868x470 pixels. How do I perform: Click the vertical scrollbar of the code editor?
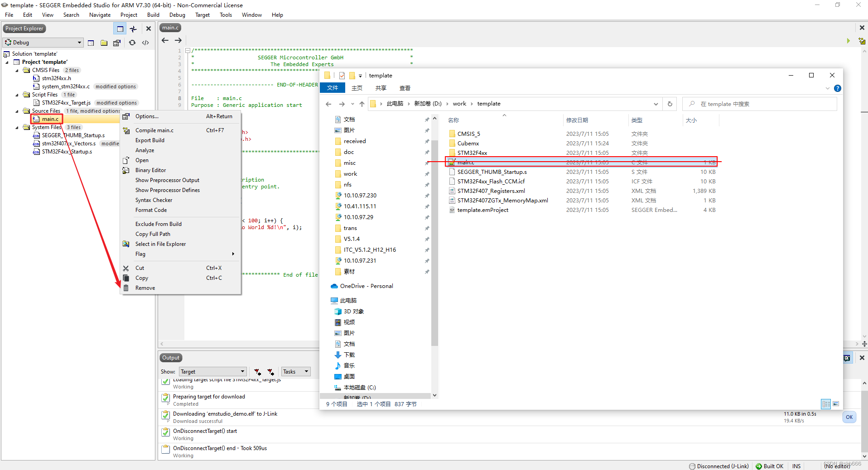pyautogui.click(x=864, y=181)
